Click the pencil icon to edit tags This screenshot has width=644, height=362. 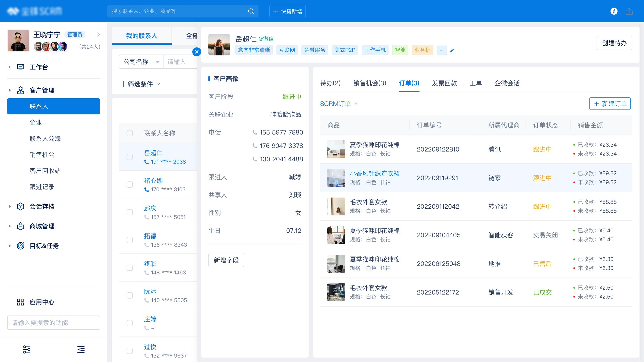click(x=452, y=51)
